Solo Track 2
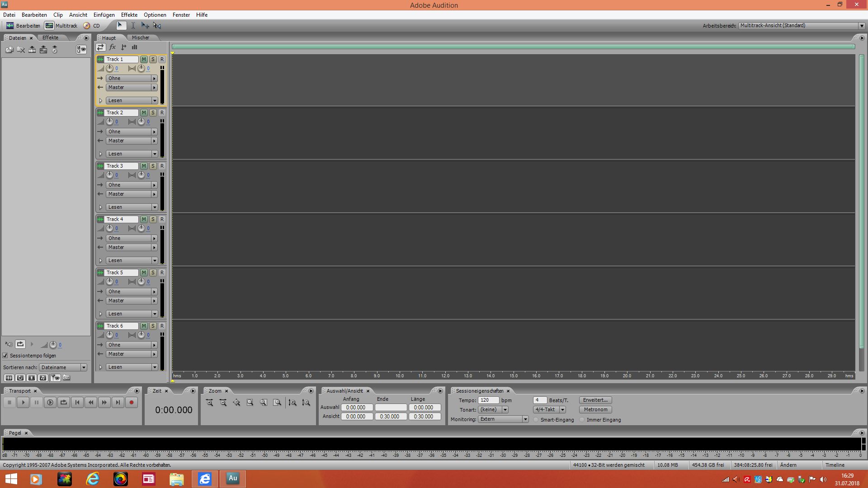The width and height of the screenshot is (868, 488). (153, 113)
